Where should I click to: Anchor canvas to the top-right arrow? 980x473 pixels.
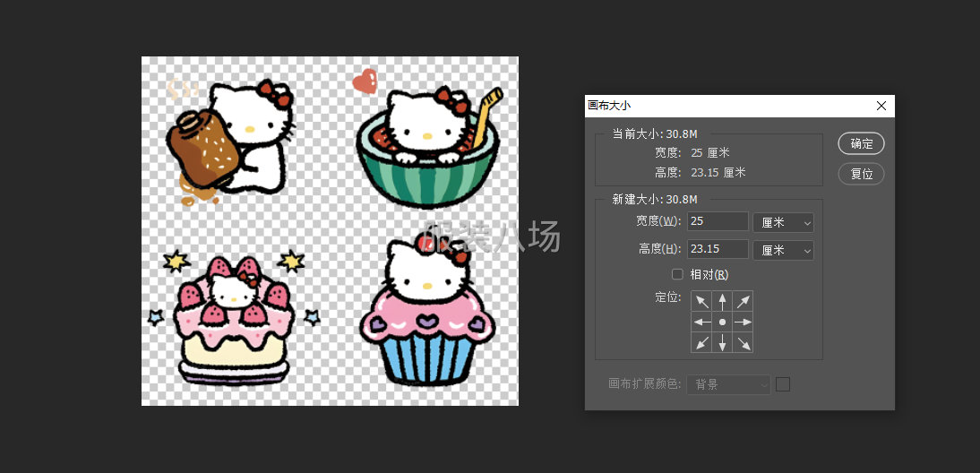(x=743, y=301)
